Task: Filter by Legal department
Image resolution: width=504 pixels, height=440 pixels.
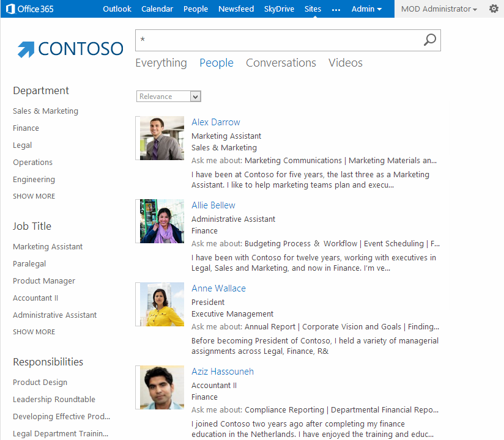Action: pyautogui.click(x=22, y=145)
